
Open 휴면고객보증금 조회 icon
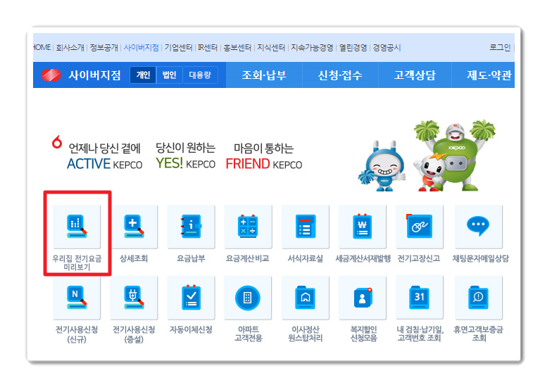tap(479, 298)
